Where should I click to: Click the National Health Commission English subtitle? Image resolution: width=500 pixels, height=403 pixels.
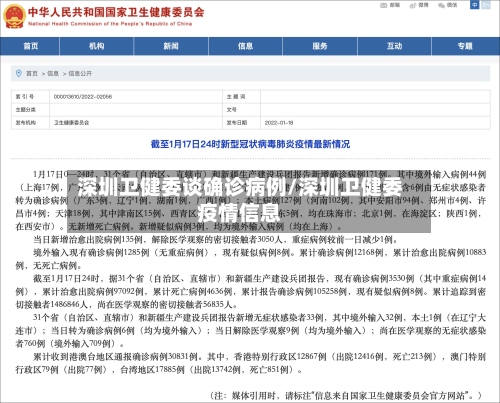110,24
